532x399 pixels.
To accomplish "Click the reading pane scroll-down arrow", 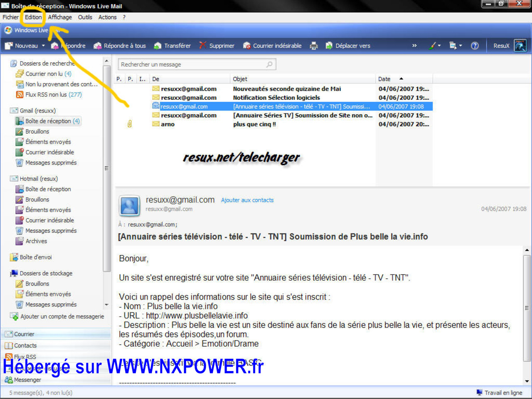I will pos(527,381).
